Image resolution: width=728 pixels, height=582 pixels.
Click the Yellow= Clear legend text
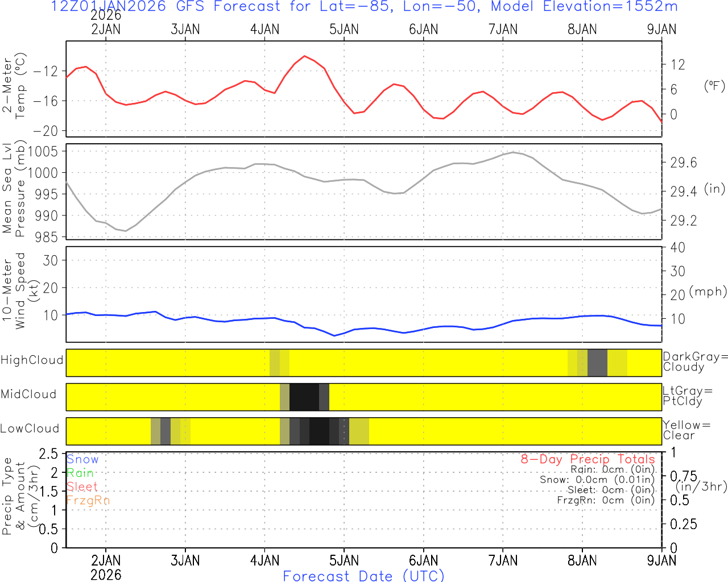pos(686,430)
